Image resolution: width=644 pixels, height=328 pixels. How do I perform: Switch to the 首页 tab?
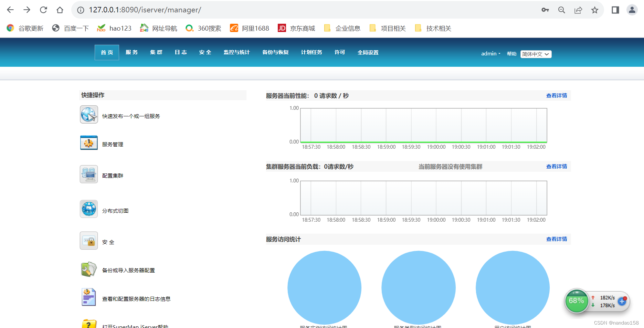[x=107, y=52]
